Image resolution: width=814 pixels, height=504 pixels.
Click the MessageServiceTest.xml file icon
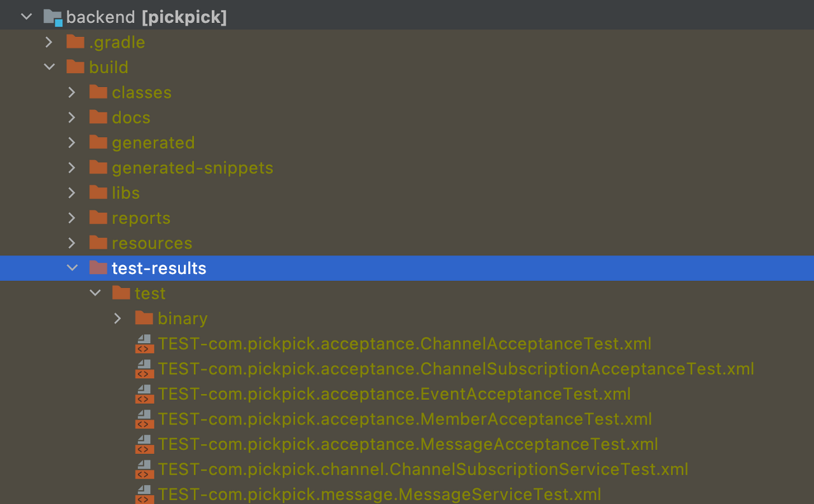coord(145,494)
